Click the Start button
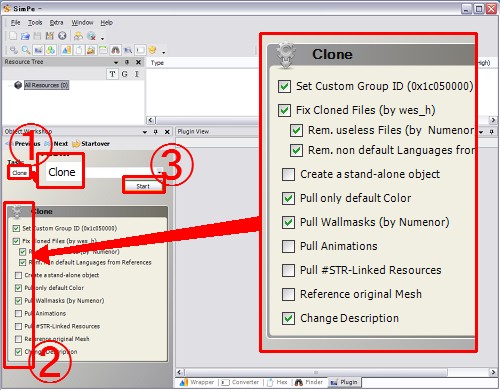 tap(143, 186)
